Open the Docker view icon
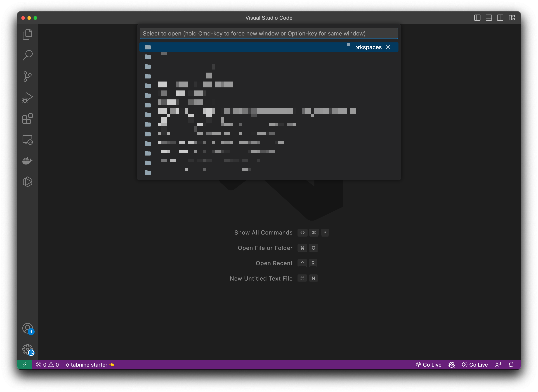Image resolution: width=538 pixels, height=392 pixels. pyautogui.click(x=27, y=161)
